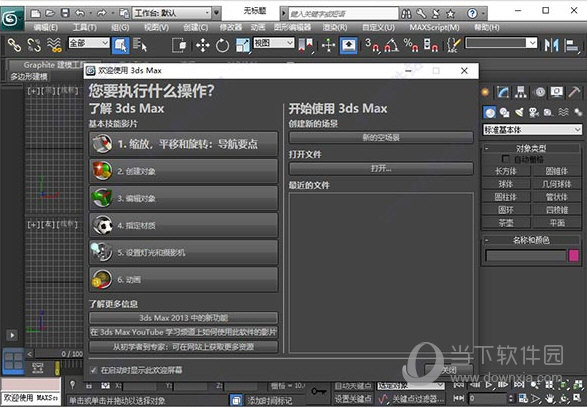
Task: Open the 渲染(R) menu
Action: 335,27
